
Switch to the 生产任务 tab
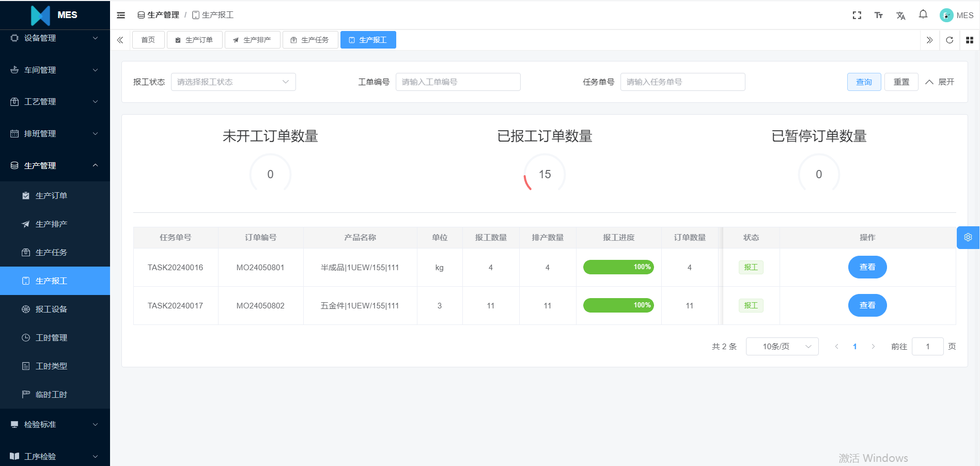pos(310,40)
